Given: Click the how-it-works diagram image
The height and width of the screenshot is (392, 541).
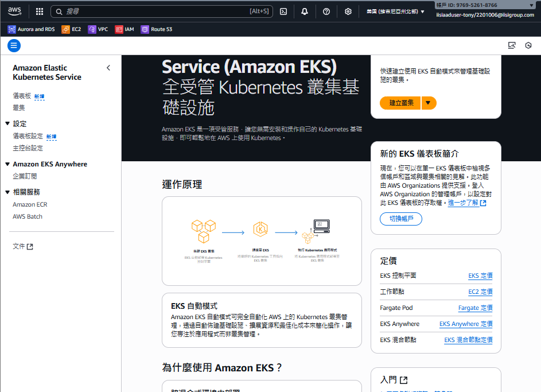Looking at the screenshot, I should tap(262, 240).
